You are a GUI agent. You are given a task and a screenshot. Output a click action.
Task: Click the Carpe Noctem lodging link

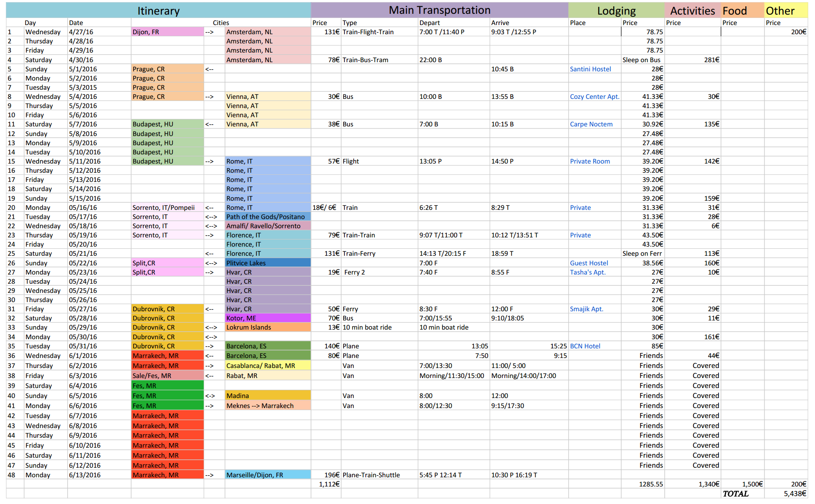point(591,124)
